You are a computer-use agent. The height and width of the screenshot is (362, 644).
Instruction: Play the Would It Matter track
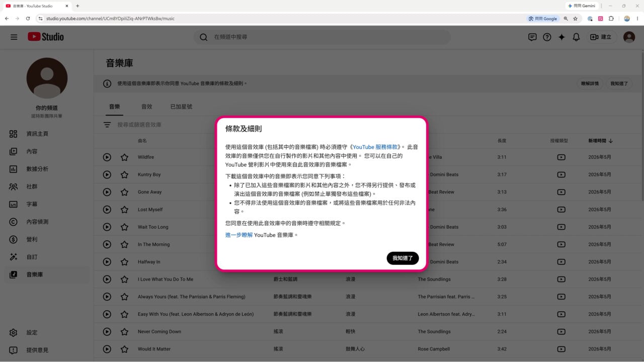point(107,349)
